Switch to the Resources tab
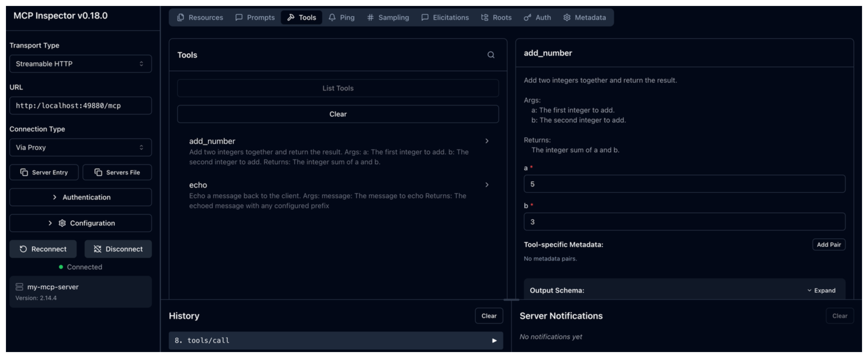868x358 pixels. point(200,18)
